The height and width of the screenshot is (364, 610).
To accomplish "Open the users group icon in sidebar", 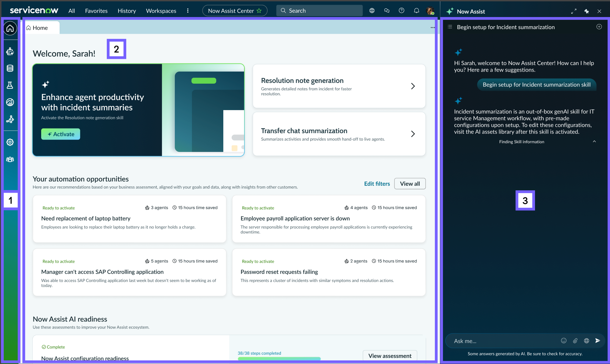I will [10, 159].
